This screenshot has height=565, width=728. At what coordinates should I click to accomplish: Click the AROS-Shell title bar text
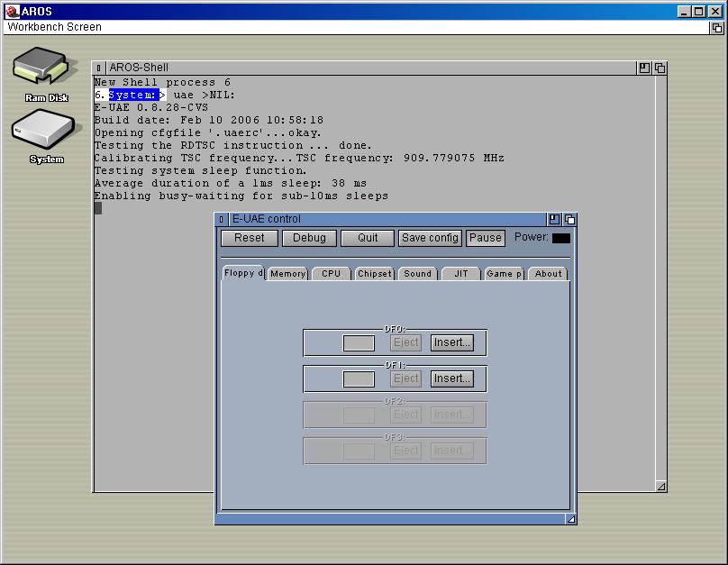[x=139, y=68]
